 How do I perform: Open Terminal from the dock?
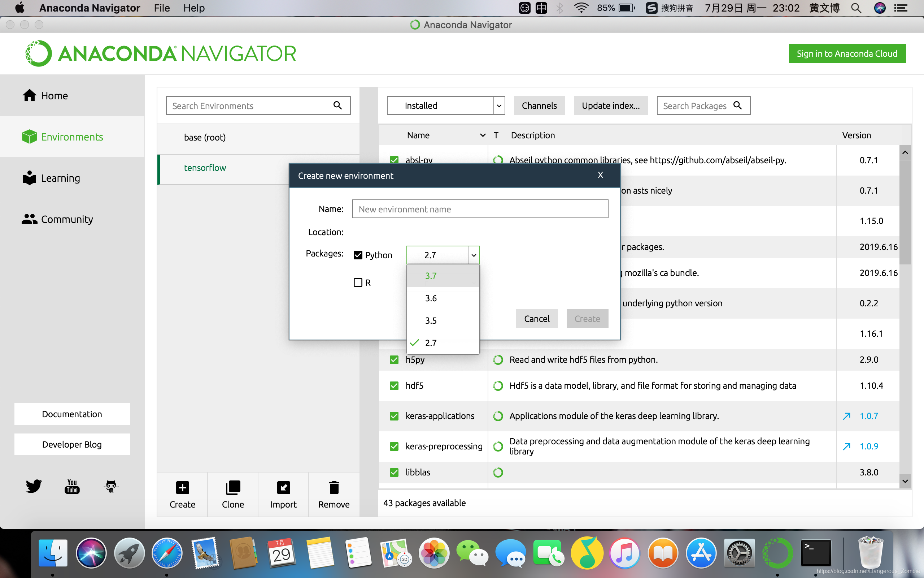click(x=816, y=553)
